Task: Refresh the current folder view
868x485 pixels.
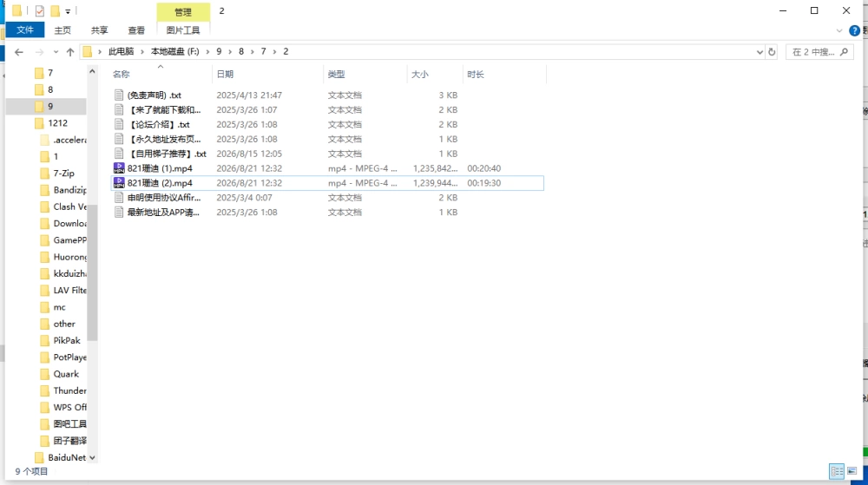Action: pos(772,52)
